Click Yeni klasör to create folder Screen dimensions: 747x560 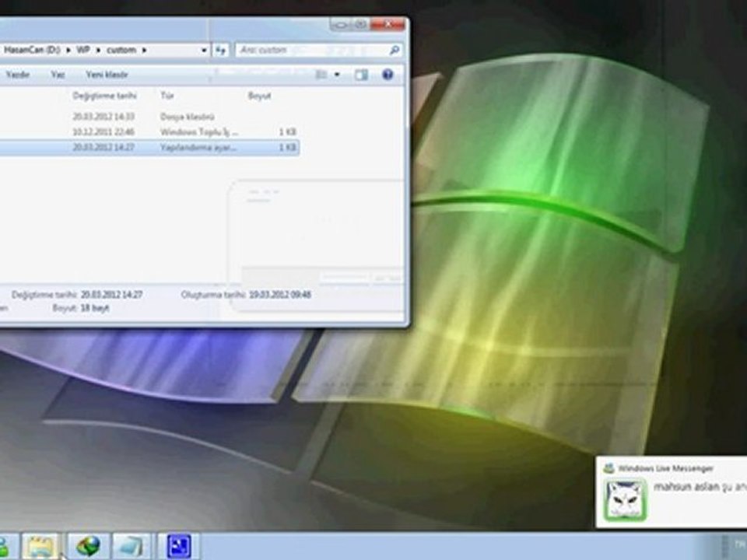click(x=107, y=75)
